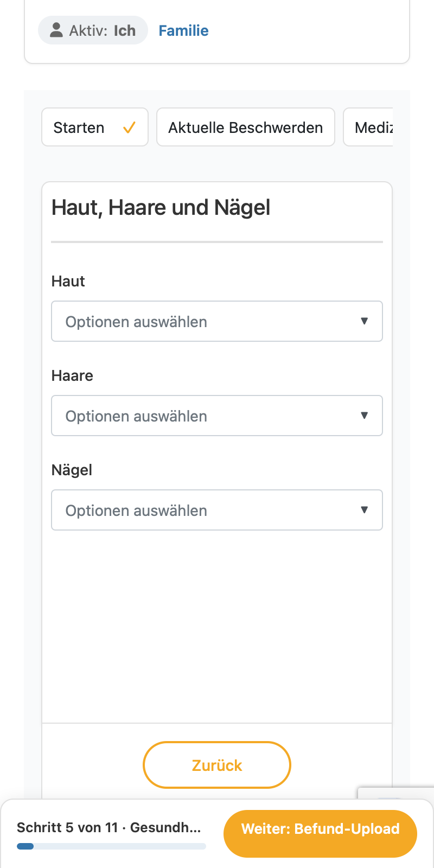Image resolution: width=434 pixels, height=868 pixels.
Task: Click the Haut dropdown arrow
Action: coord(365,321)
